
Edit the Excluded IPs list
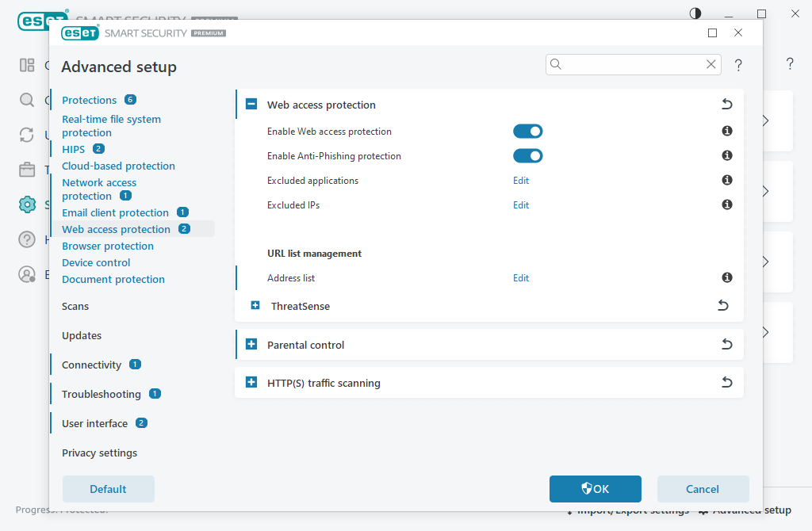point(521,205)
